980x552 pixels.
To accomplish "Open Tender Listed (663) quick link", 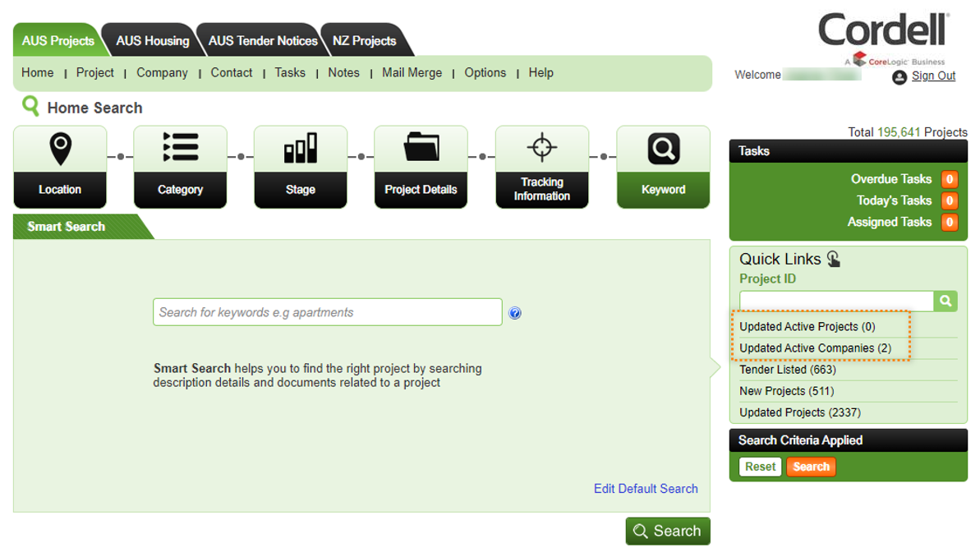I will [x=788, y=370].
